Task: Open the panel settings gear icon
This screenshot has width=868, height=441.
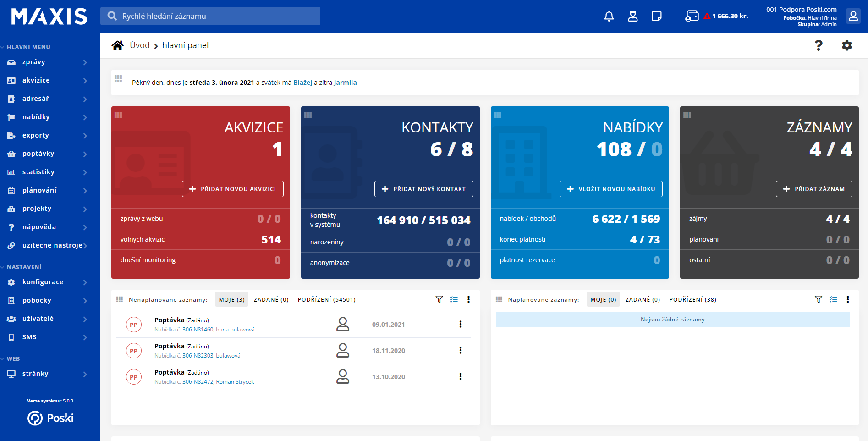Action: 847,45
